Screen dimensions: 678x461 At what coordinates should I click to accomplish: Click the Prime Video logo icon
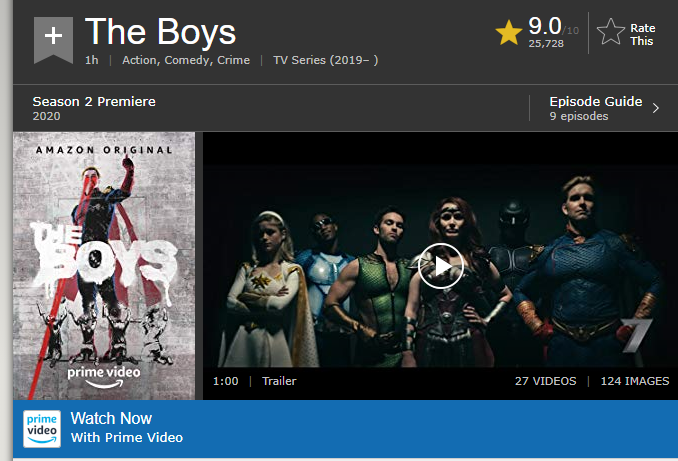coord(42,429)
